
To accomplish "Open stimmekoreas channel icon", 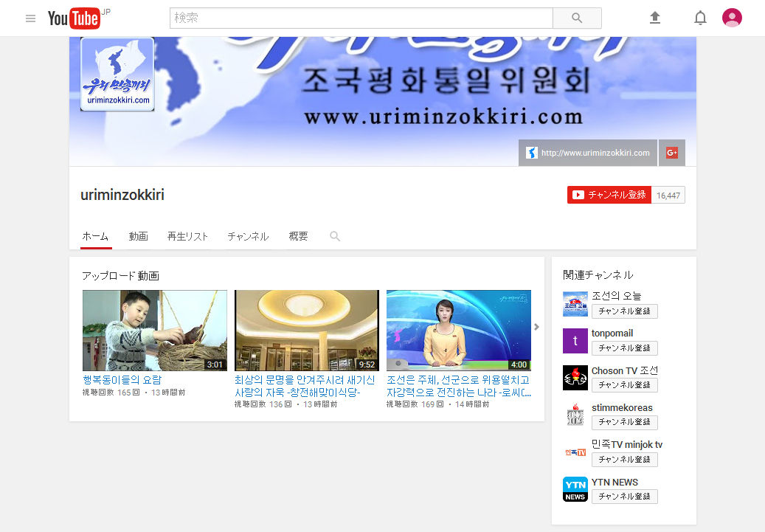I will point(575,415).
